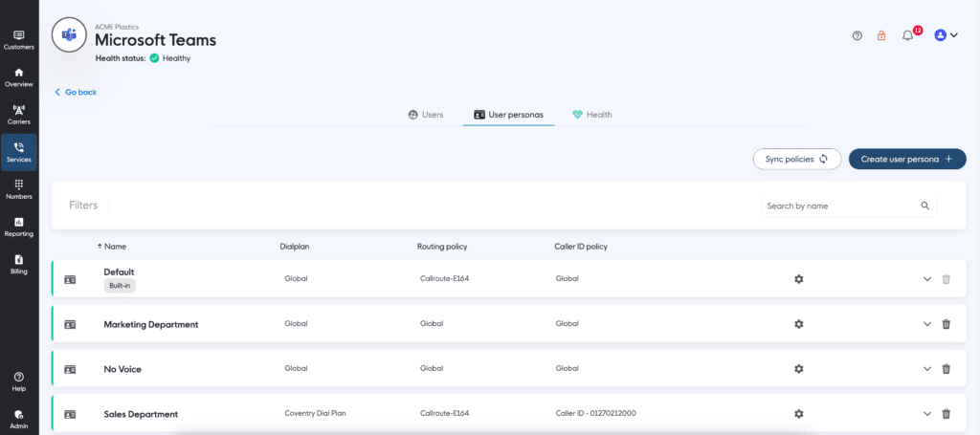Open Numbers section
The height and width of the screenshot is (435, 980).
click(19, 189)
